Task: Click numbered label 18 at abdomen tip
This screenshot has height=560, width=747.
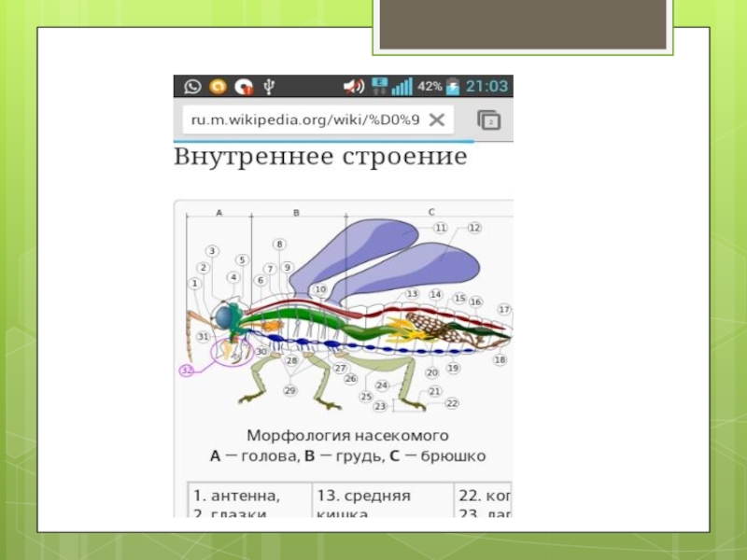Action: 500,360
